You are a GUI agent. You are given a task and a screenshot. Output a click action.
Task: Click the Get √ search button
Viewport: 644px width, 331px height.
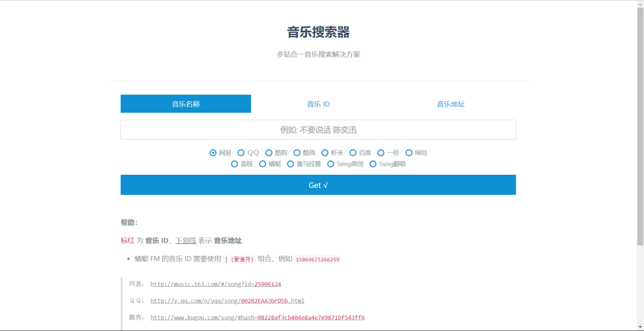318,185
